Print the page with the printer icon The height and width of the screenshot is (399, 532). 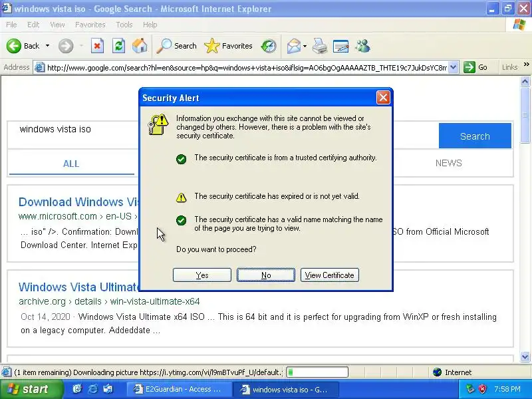[320, 46]
